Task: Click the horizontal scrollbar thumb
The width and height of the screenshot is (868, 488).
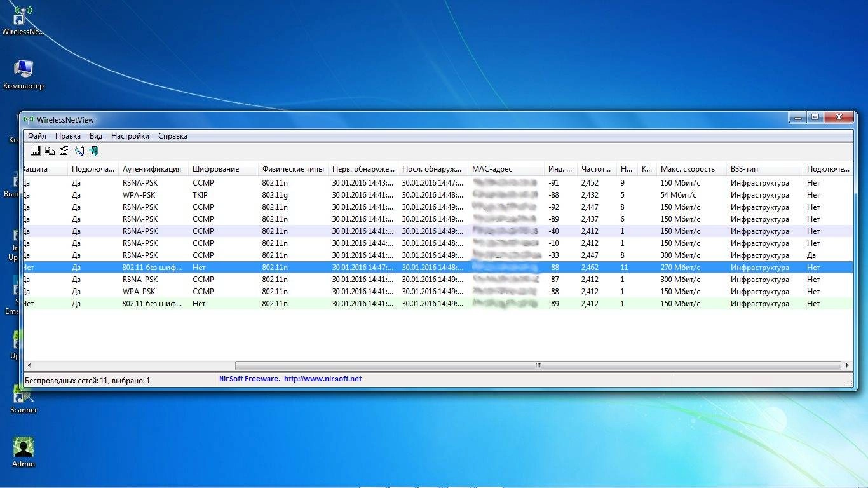Action: [x=538, y=365]
